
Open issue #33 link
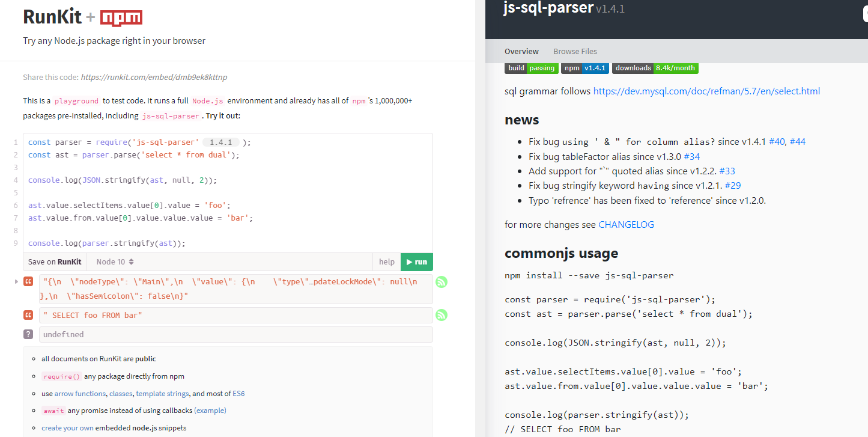(x=727, y=171)
